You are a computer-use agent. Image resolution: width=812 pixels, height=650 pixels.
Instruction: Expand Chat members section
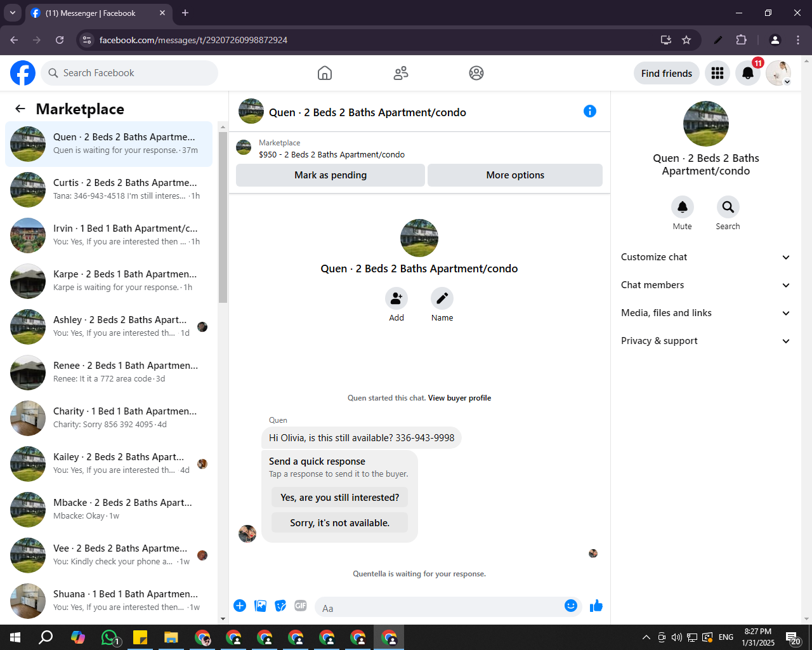pyautogui.click(x=705, y=285)
